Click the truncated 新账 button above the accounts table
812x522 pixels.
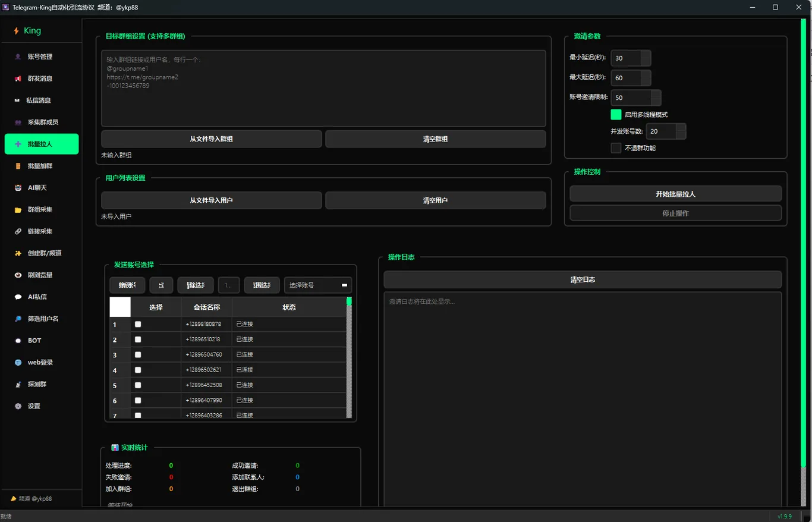tap(127, 285)
